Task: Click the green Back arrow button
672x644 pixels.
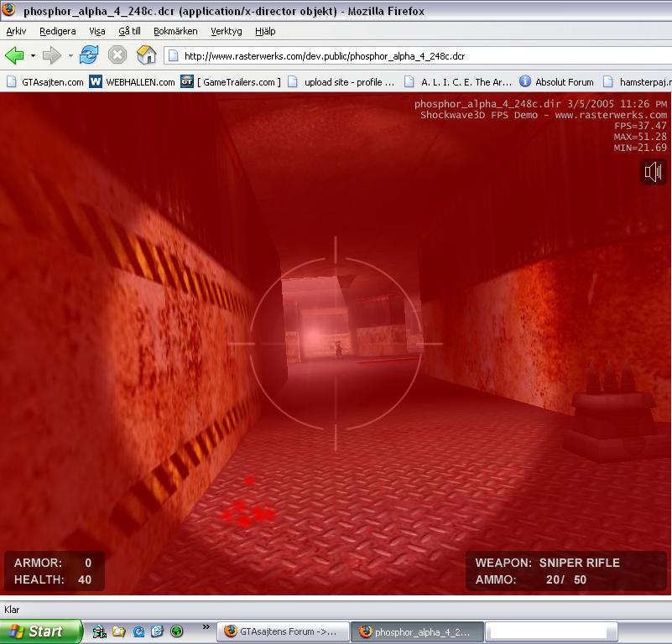Action: [14, 55]
